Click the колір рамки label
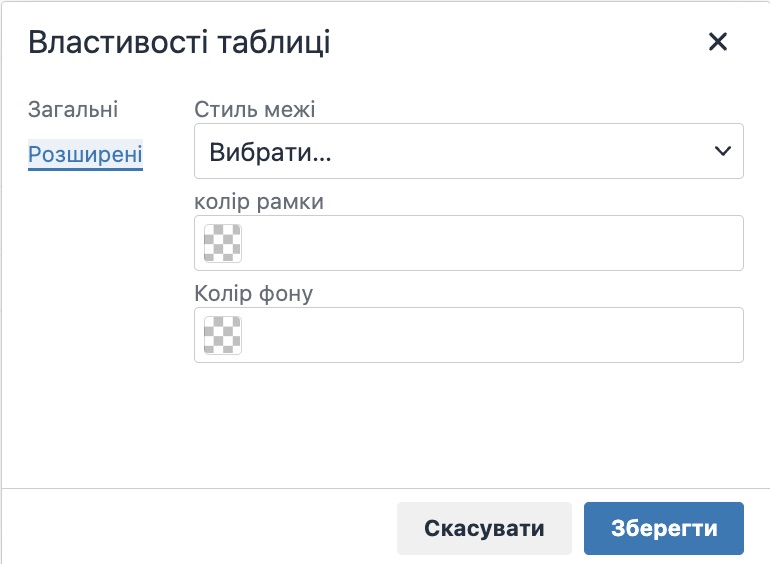Image resolution: width=770 pixels, height=564 pixels. tap(259, 201)
